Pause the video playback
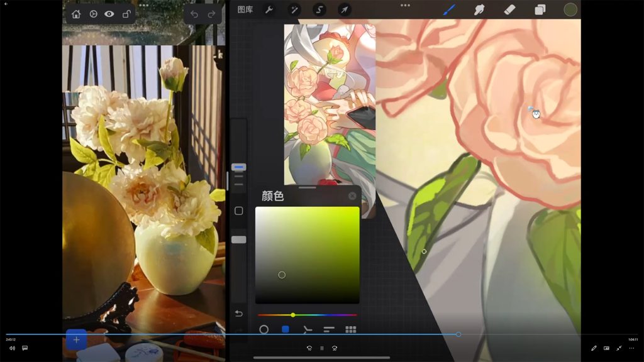The width and height of the screenshot is (644, 362). click(x=322, y=348)
